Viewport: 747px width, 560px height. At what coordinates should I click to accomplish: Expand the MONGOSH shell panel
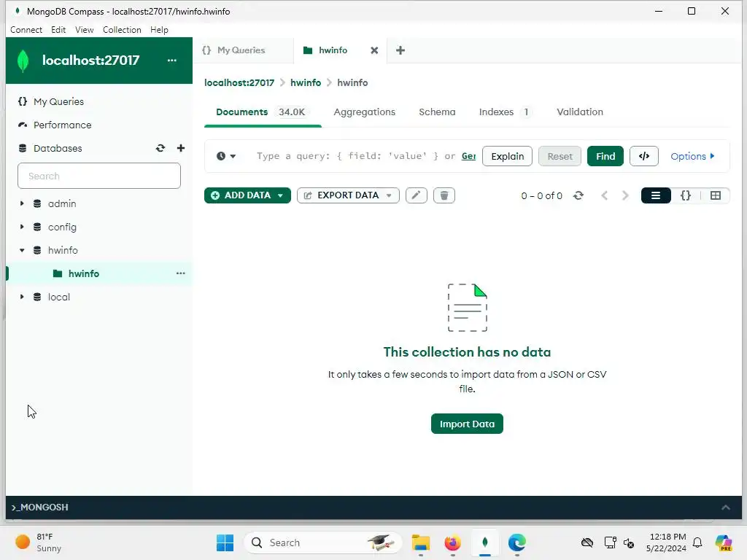coord(725,507)
